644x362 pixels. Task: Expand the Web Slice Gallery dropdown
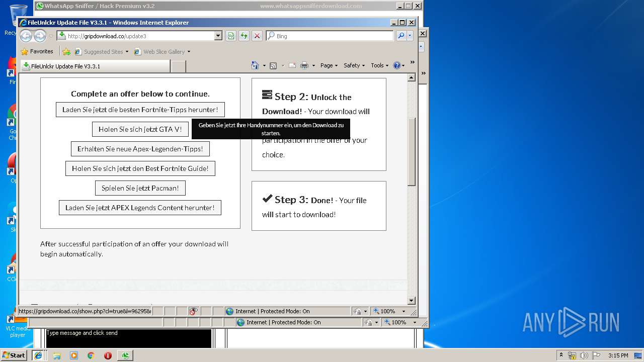(189, 52)
